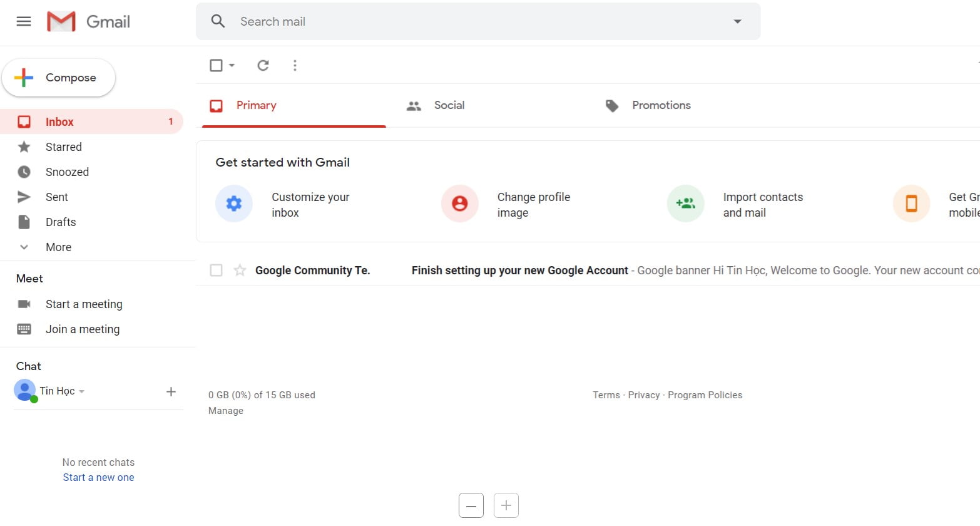980x526 pixels.
Task: Open Program Policies link
Action: tap(705, 395)
